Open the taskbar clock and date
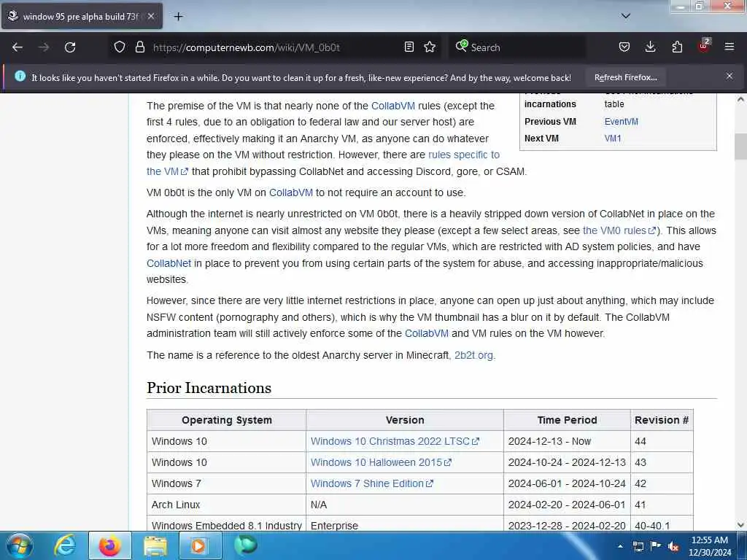 710,546
